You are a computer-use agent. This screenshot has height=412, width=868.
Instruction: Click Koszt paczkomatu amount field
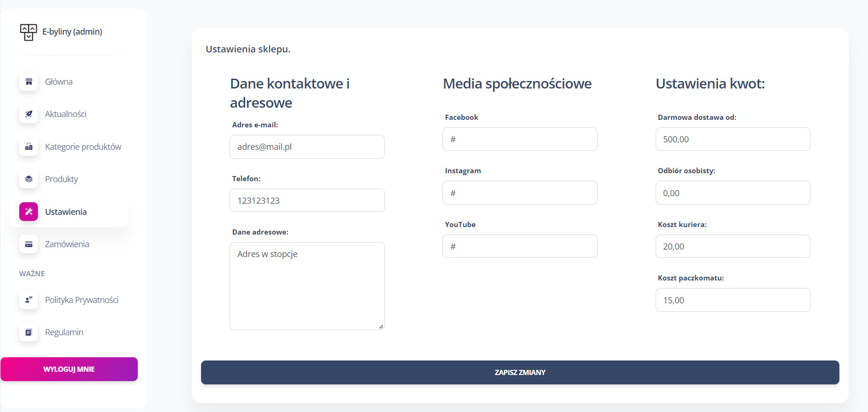point(733,300)
